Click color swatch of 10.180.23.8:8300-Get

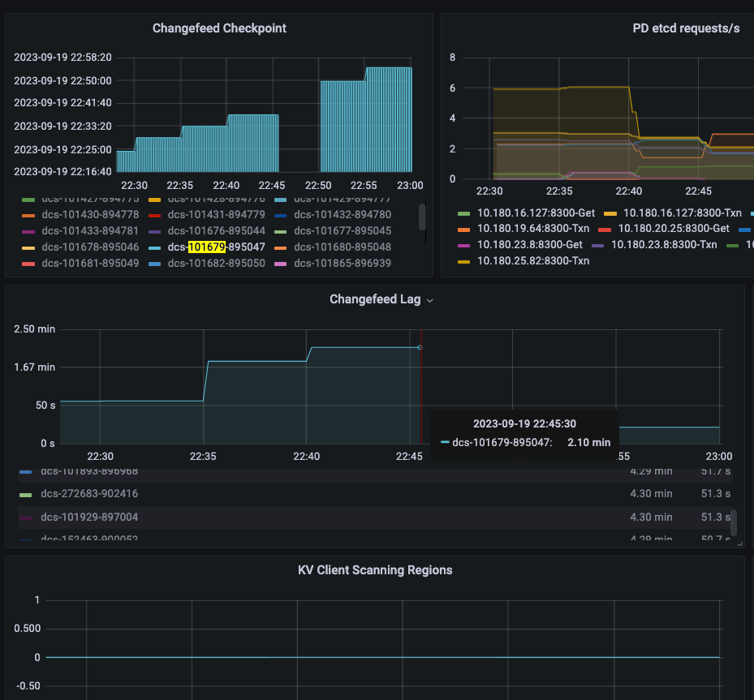point(464,245)
